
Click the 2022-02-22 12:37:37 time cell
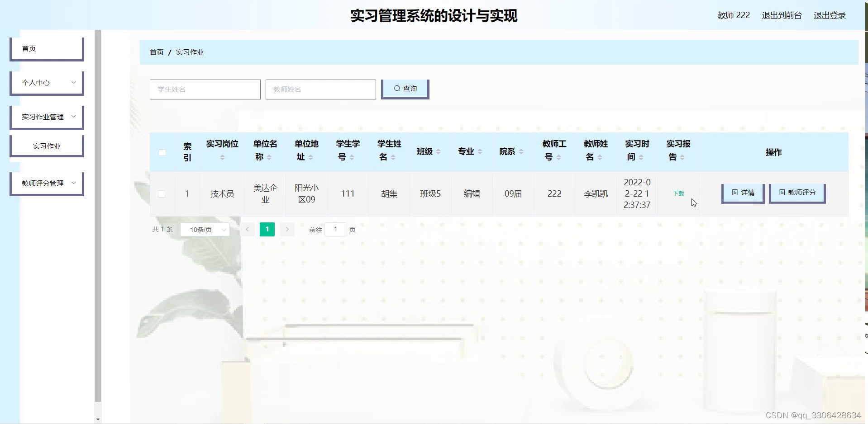point(637,194)
